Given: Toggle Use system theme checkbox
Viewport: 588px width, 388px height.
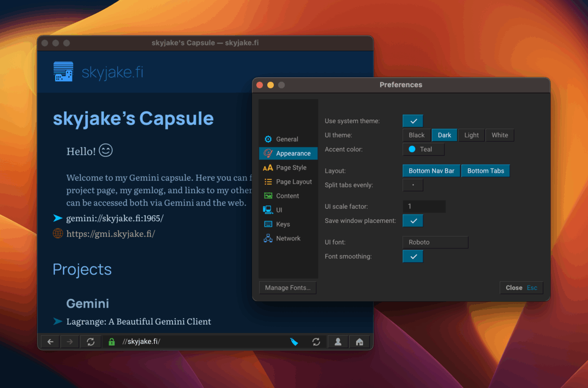Looking at the screenshot, I should [413, 121].
